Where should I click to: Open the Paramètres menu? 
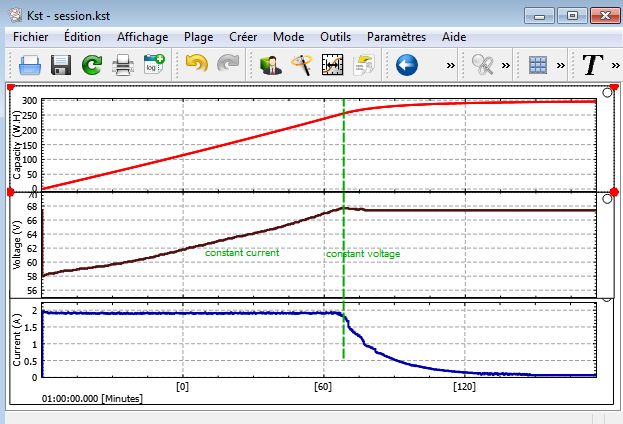396,36
